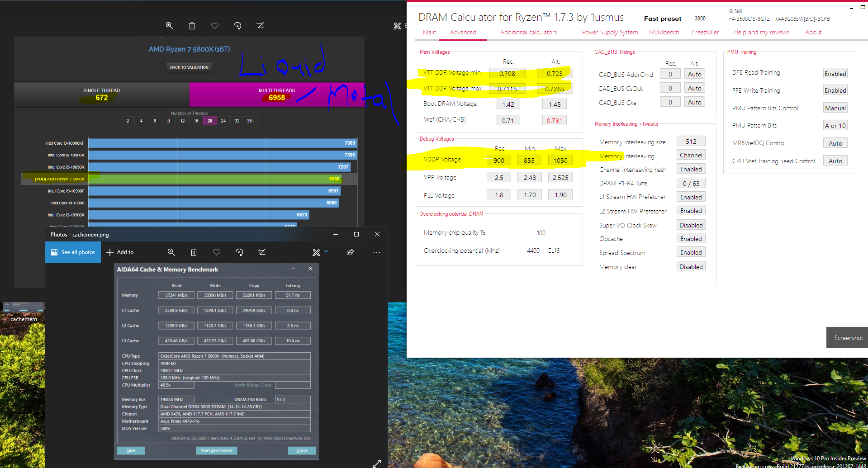Open Power Supply System tab
This screenshot has width=868, height=468.
610,32
